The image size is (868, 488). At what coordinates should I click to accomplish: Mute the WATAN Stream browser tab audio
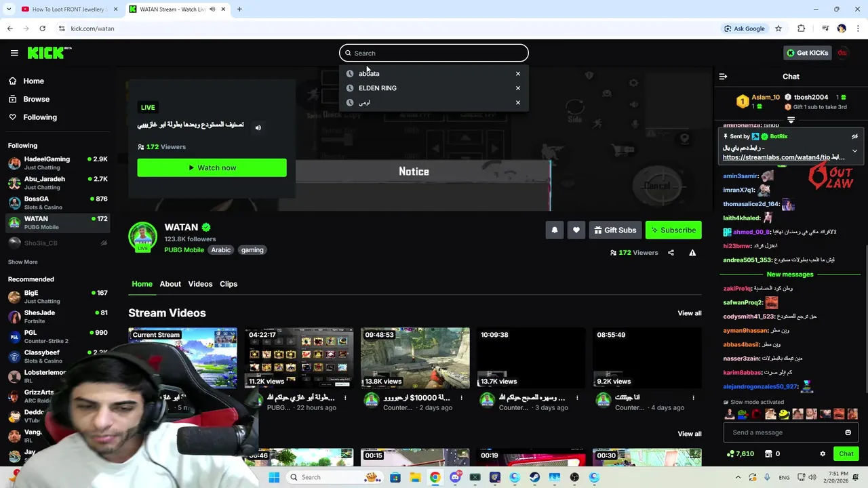[212, 9]
